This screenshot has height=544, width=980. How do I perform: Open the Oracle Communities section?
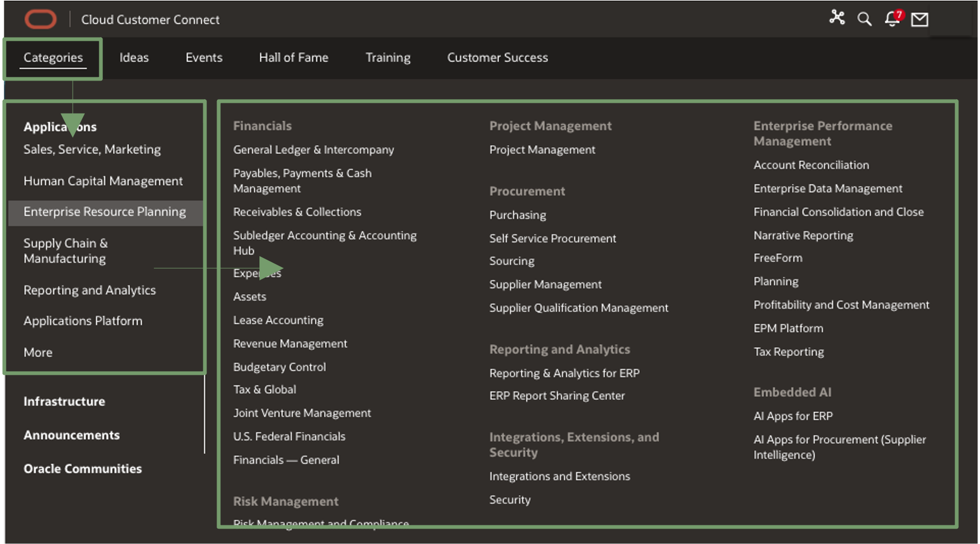pos(82,468)
